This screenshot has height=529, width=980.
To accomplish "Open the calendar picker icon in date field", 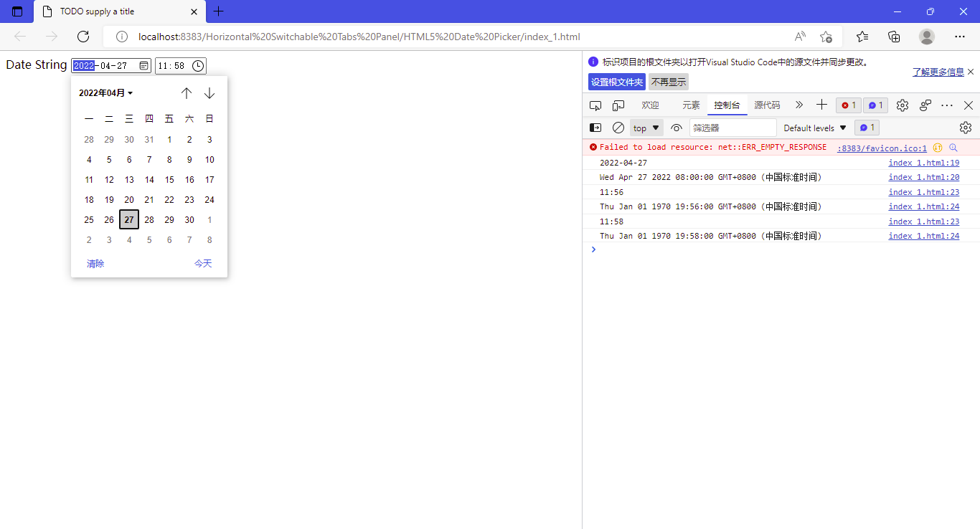I will [x=143, y=65].
